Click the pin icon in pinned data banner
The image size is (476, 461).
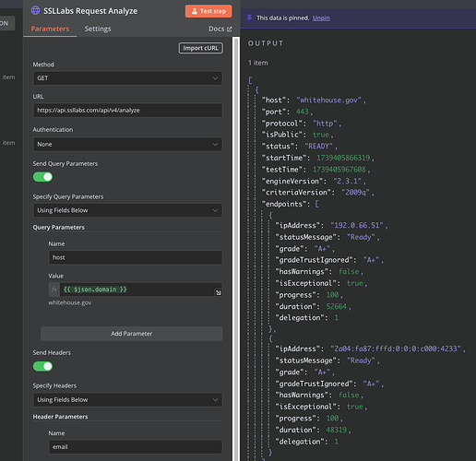[x=249, y=18]
